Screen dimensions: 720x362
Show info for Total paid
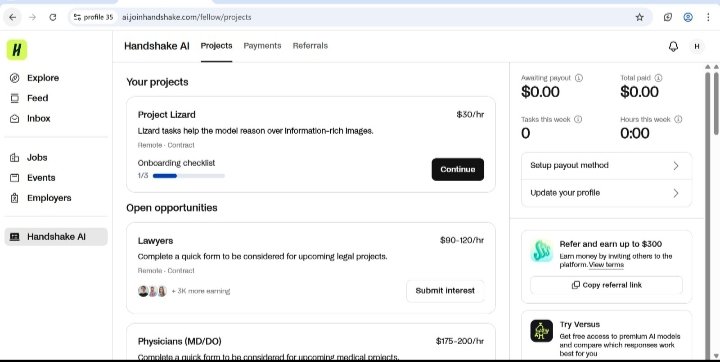tap(658, 78)
